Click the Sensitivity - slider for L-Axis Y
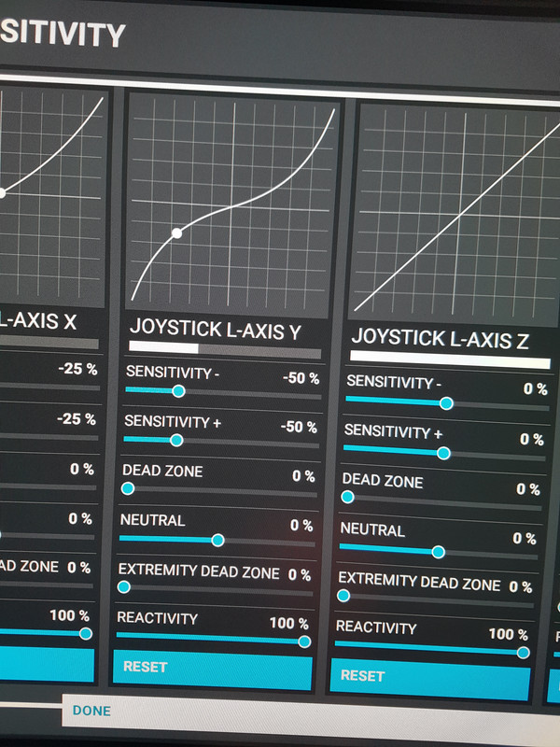The width and height of the screenshot is (560, 747). click(x=223, y=392)
